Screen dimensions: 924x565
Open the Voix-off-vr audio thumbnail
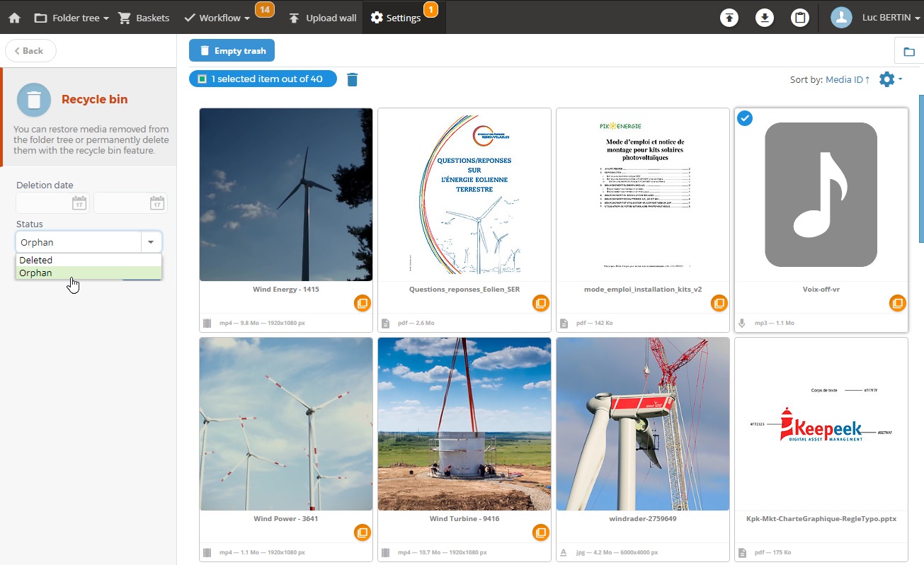tap(821, 195)
